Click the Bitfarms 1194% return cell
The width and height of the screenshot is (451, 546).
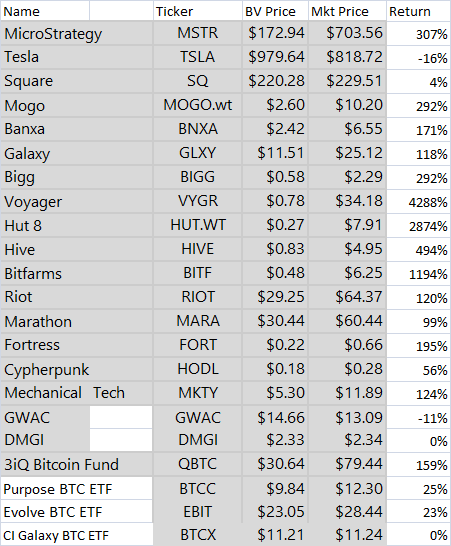coord(418,274)
